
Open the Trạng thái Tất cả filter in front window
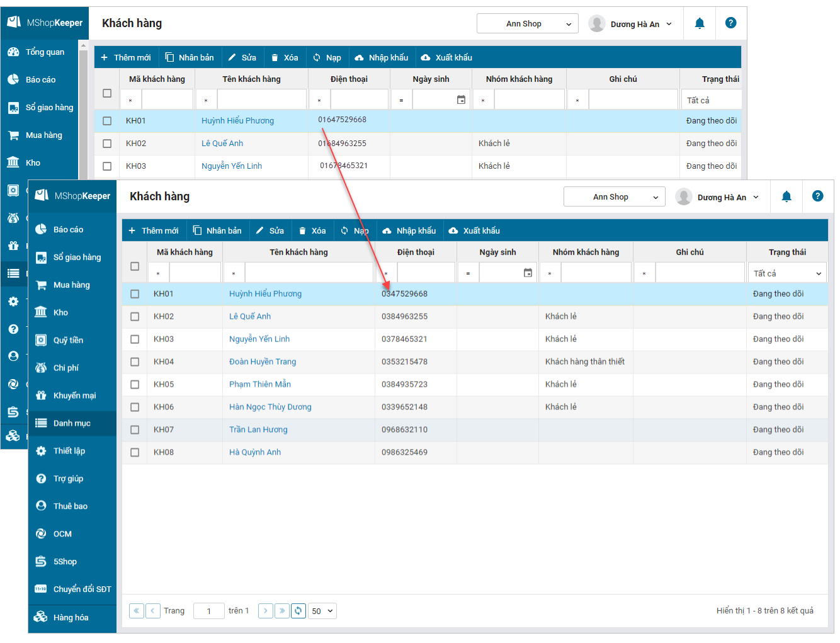click(787, 273)
